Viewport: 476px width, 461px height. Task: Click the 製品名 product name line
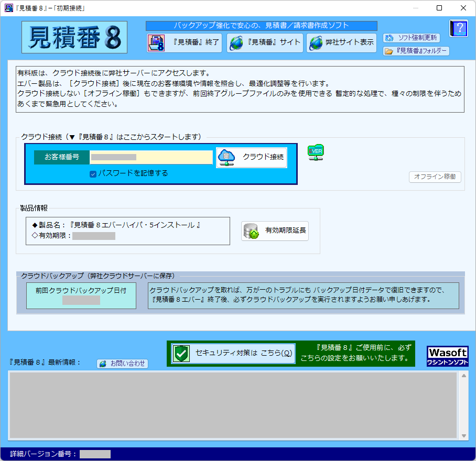point(116,225)
